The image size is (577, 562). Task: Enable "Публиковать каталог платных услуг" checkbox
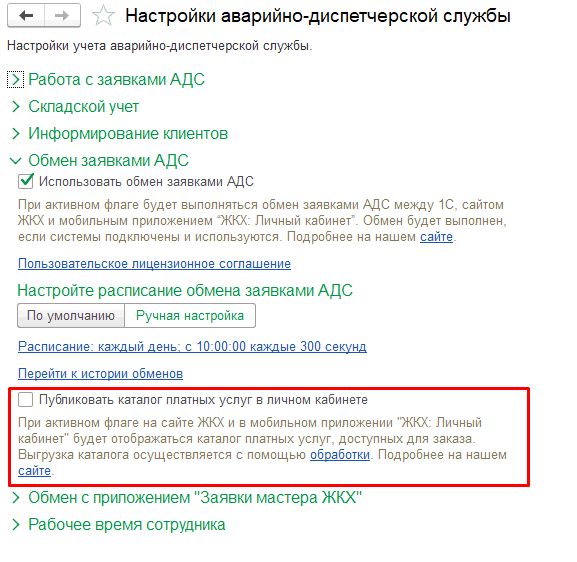(25, 400)
